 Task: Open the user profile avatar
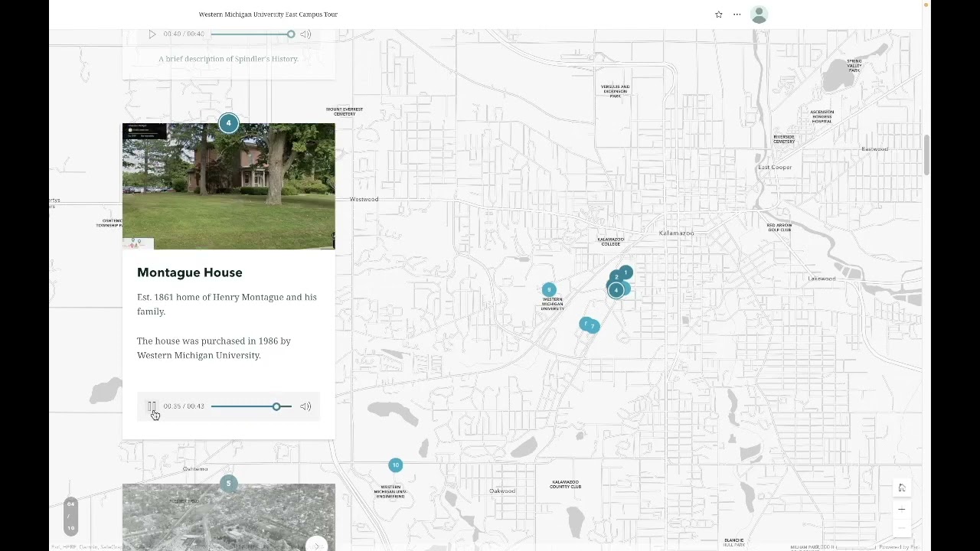759,15
